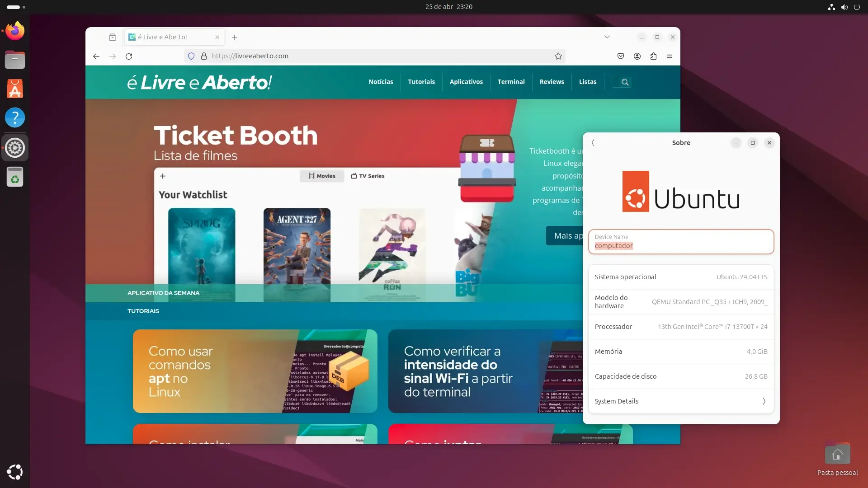868x488 pixels.
Task: Click the Device Name field in Sobre
Action: coord(681,242)
